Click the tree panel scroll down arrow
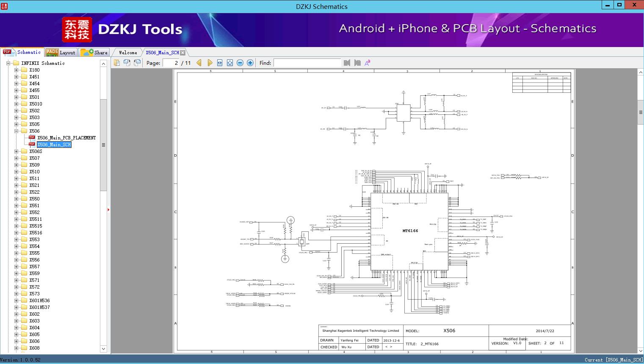Image resolution: width=644 pixels, height=364 pixels. click(103, 349)
